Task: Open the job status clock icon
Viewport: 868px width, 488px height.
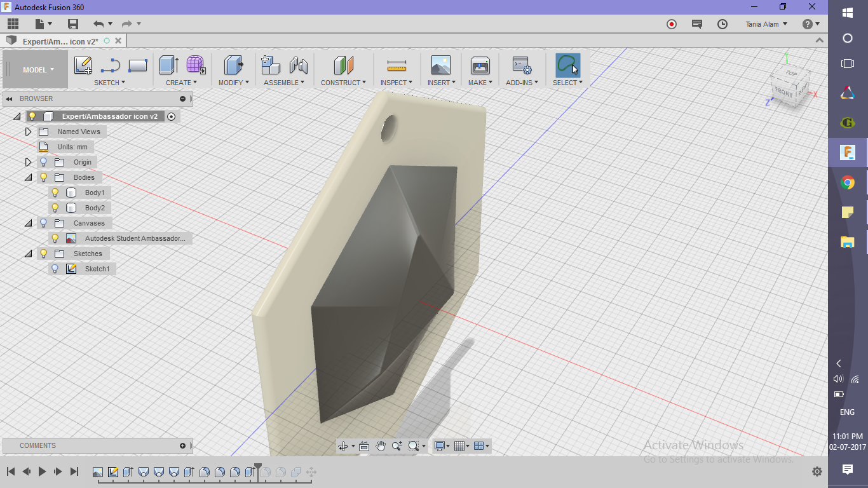Action: pyautogui.click(x=722, y=24)
